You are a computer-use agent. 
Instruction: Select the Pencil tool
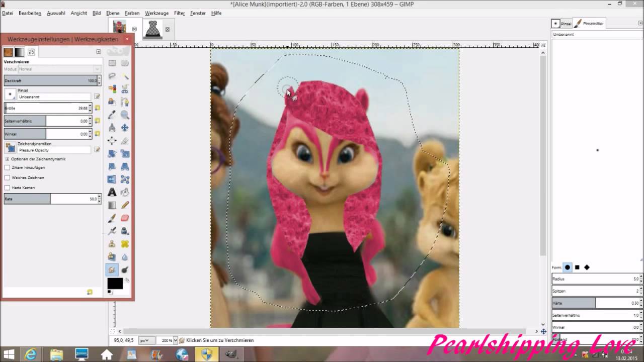pyautogui.click(x=125, y=205)
